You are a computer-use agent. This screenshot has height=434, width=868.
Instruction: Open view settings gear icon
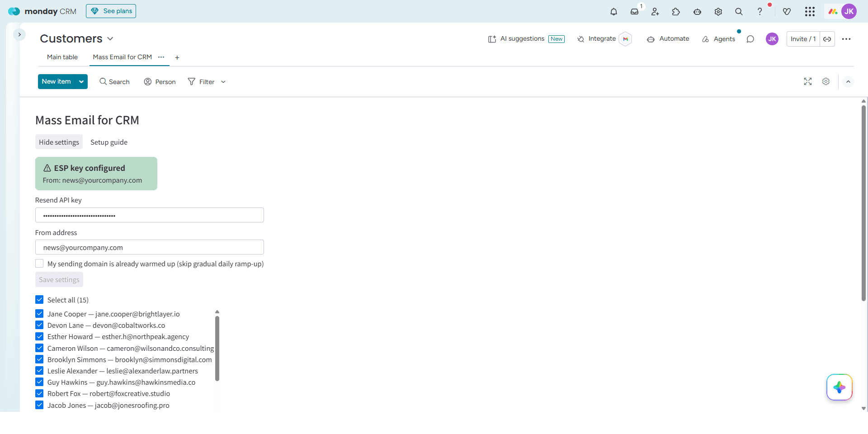[826, 81]
